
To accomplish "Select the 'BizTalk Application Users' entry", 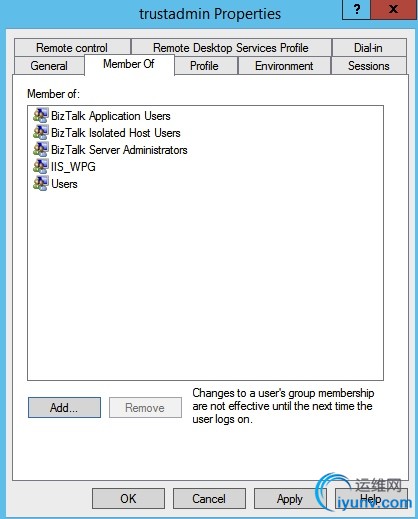I will click(x=111, y=116).
